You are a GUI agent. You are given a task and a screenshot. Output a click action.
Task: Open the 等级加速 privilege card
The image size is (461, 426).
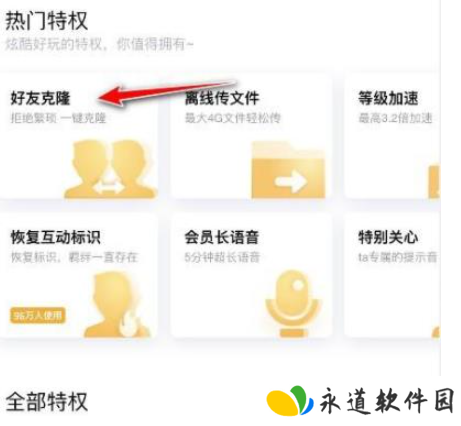(x=393, y=137)
